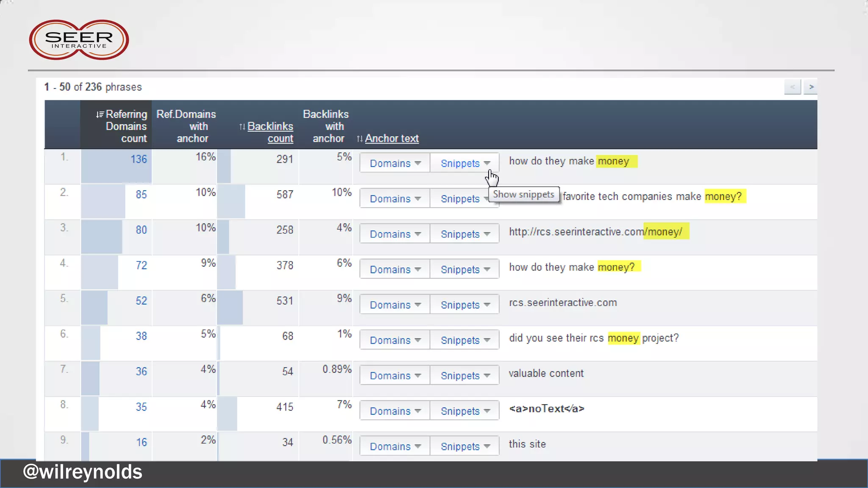The height and width of the screenshot is (488, 868).
Task: Open Snippets dropdown for noText row
Action: click(465, 411)
